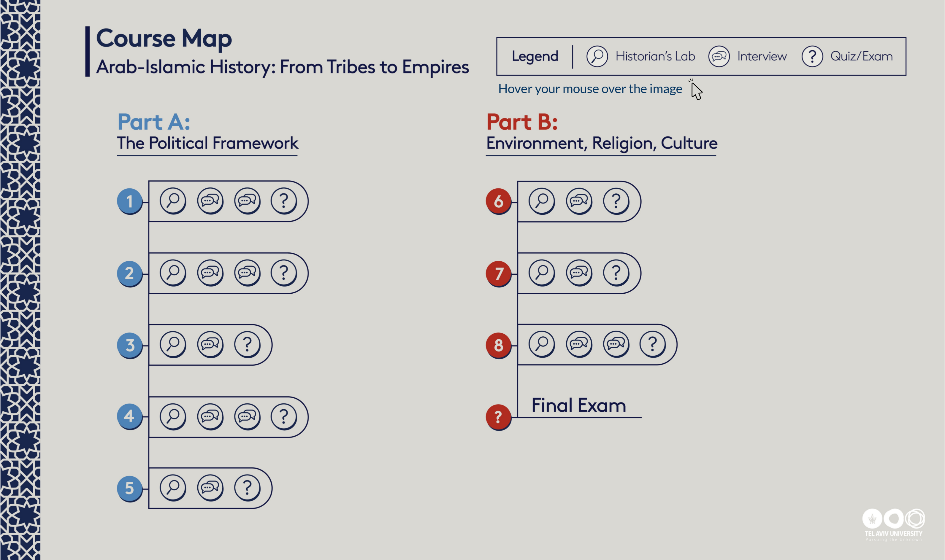
Task: Select the blue unit 3 number circle
Action: click(x=129, y=345)
